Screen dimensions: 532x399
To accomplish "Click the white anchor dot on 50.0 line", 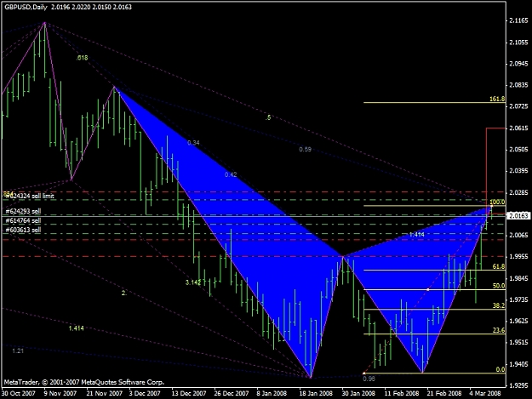I will pos(428,290).
